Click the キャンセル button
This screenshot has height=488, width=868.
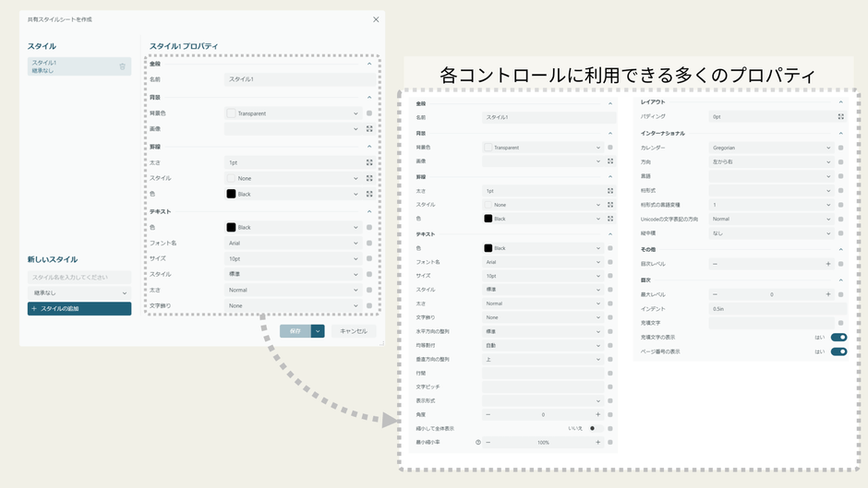(x=354, y=331)
